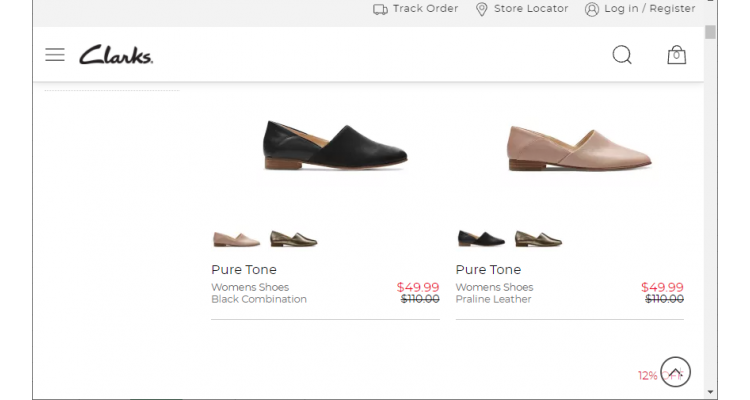Click the Store Locator pin icon
This screenshot has height=400, width=750.
click(x=482, y=9)
